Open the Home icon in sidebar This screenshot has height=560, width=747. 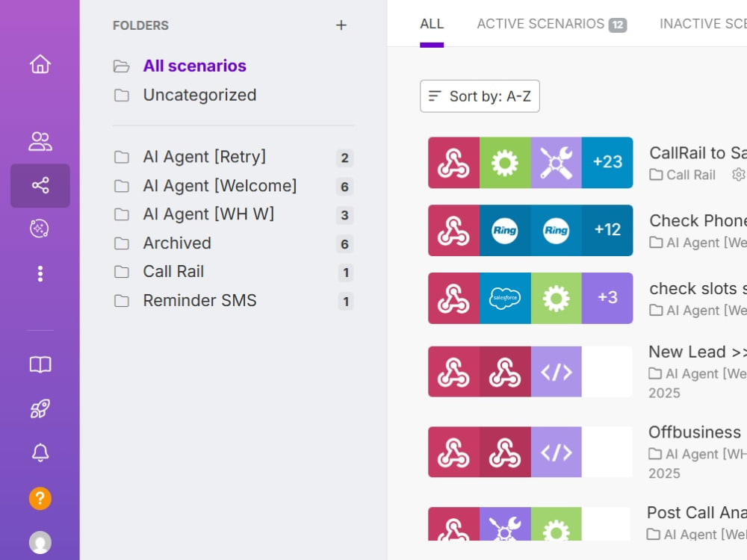(x=40, y=64)
